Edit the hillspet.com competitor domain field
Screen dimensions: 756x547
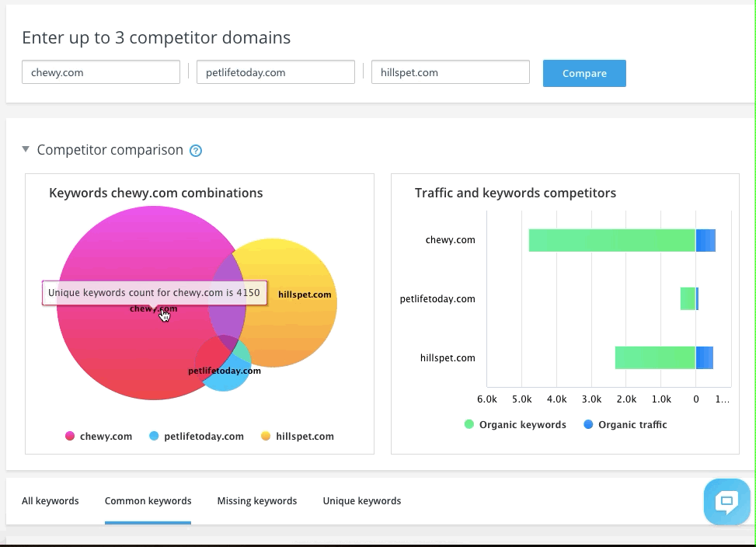click(451, 72)
